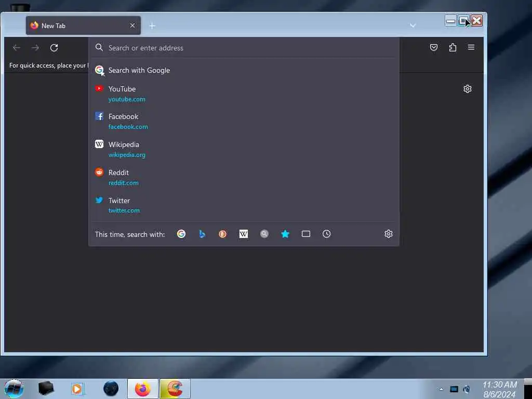
Task: Open the clock showing 11:30 AM
Action: click(500, 390)
